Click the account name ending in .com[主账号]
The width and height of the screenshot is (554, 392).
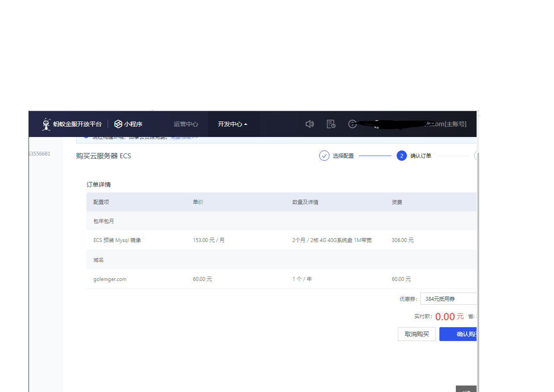[445, 124]
